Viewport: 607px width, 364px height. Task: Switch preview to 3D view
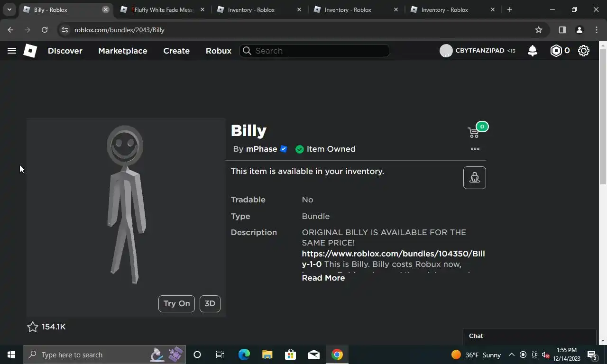tap(210, 304)
